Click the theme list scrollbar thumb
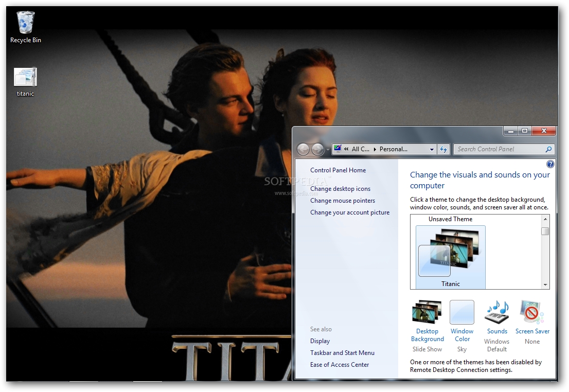 [x=545, y=231]
